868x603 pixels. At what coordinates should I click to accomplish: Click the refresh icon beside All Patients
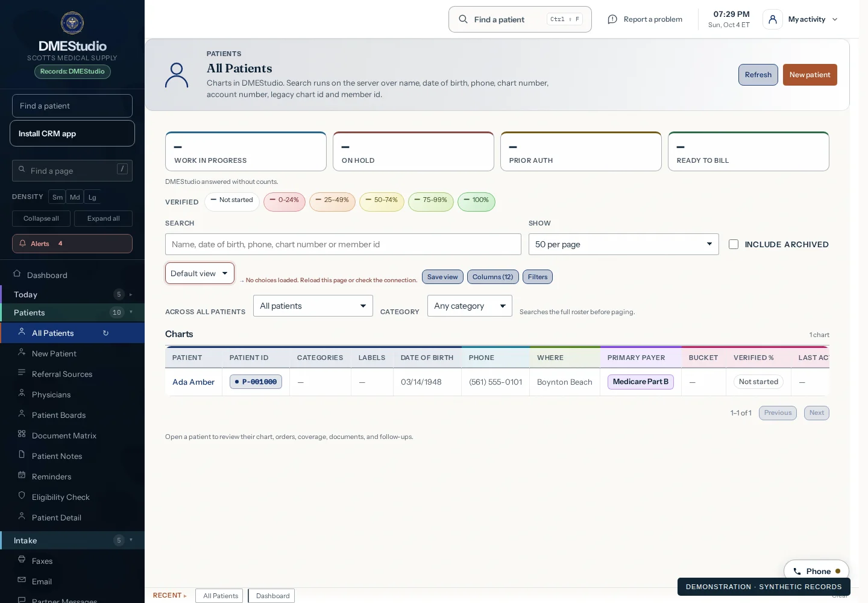pyautogui.click(x=105, y=333)
